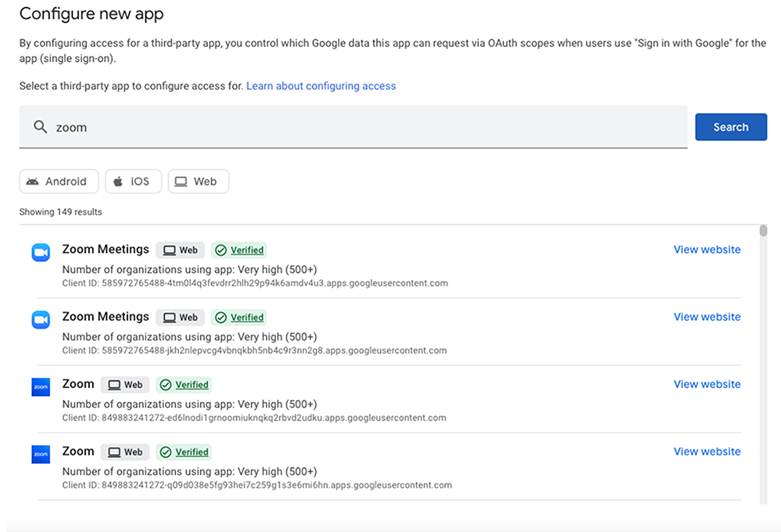Click the Apple logo in iOS chip
Viewport: 781px width, 532px height.
point(118,182)
